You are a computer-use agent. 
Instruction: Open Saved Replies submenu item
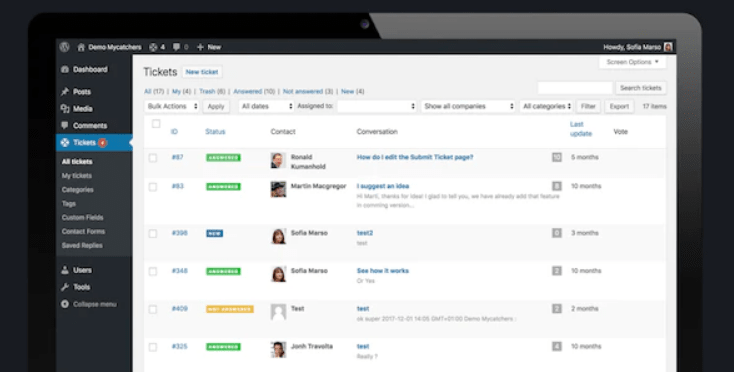click(x=82, y=246)
